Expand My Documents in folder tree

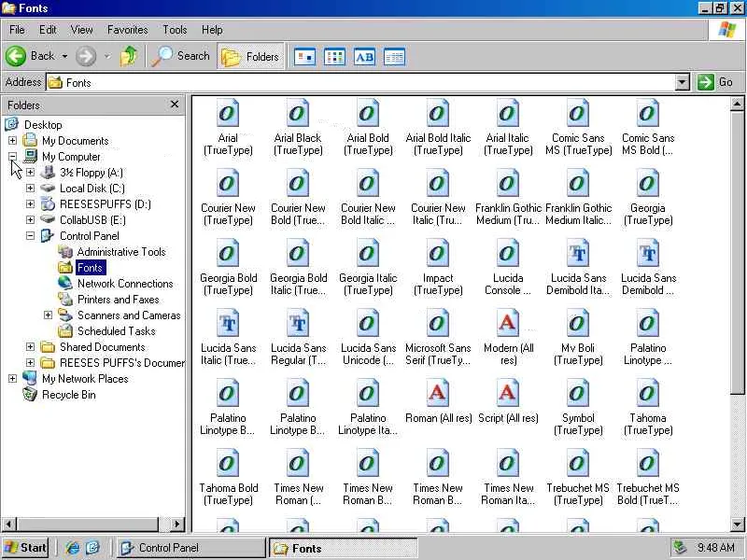tap(12, 141)
